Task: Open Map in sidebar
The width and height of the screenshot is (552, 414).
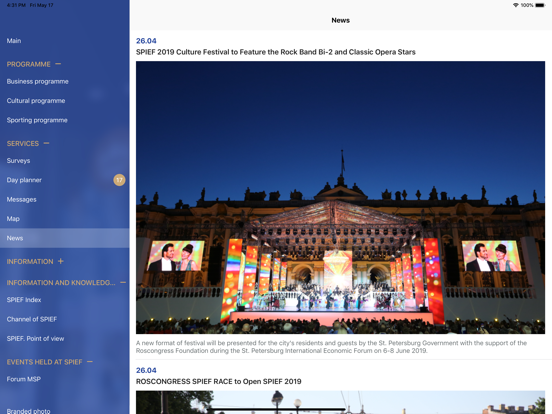Action: pos(64,219)
